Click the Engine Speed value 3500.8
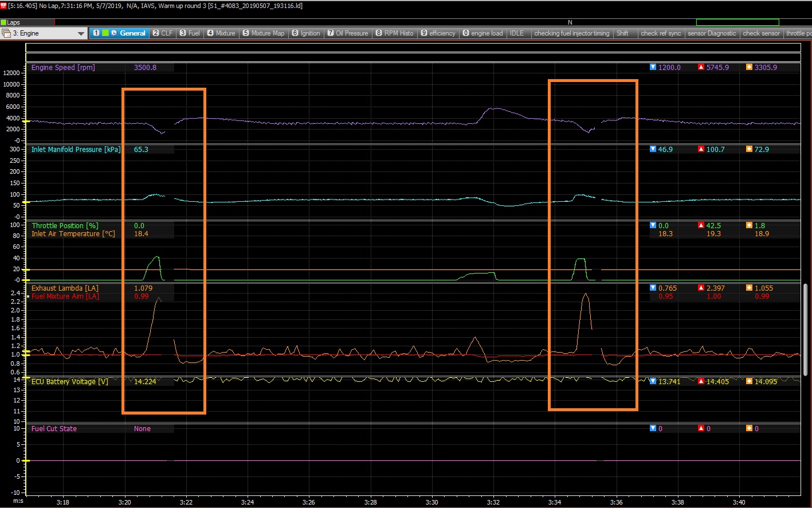 (x=145, y=67)
